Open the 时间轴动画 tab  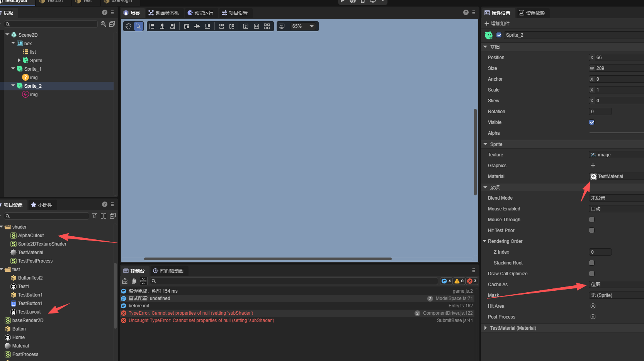coord(168,271)
